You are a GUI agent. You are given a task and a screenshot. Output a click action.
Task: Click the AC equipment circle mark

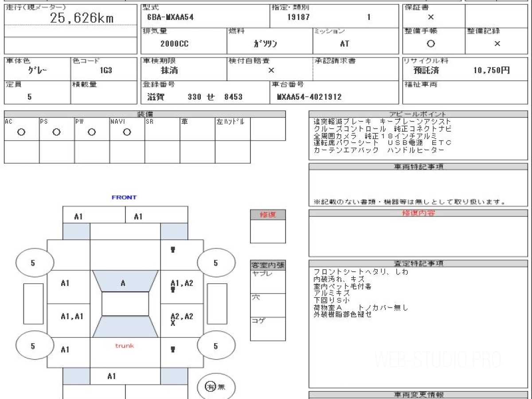click(x=21, y=132)
